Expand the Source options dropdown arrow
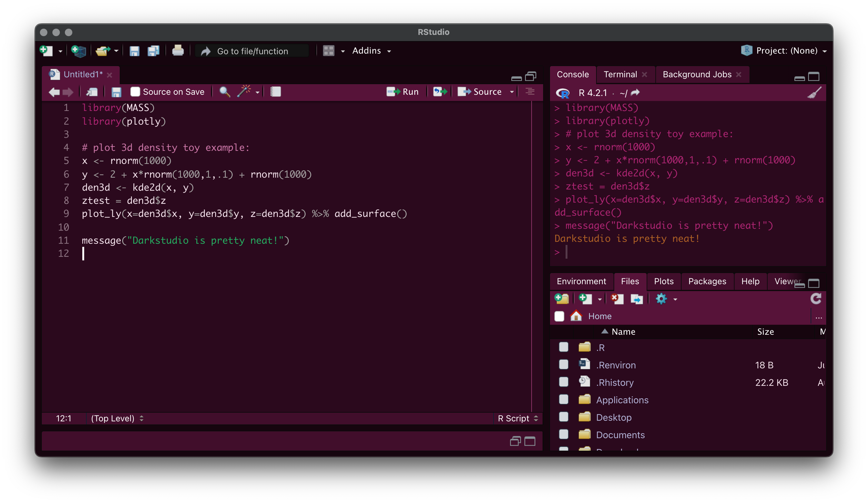 [512, 92]
